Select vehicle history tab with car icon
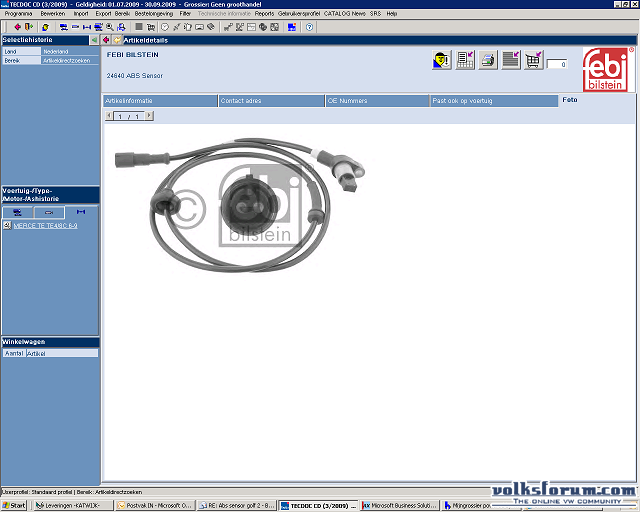The image size is (640, 512). tap(18, 212)
